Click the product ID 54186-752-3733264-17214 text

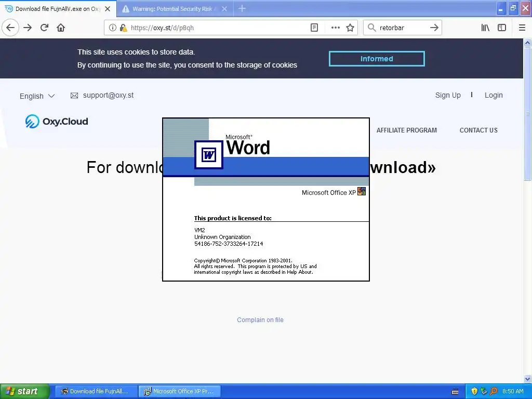[x=229, y=244]
